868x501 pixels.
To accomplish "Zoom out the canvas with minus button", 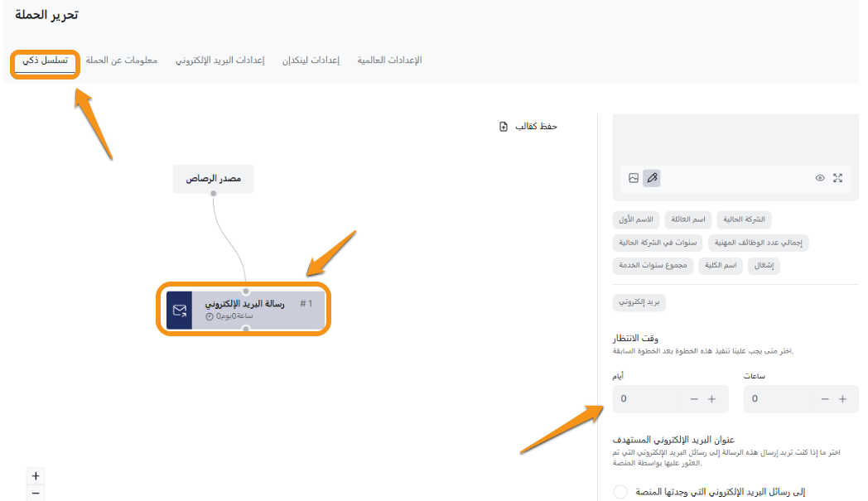I will point(35,494).
